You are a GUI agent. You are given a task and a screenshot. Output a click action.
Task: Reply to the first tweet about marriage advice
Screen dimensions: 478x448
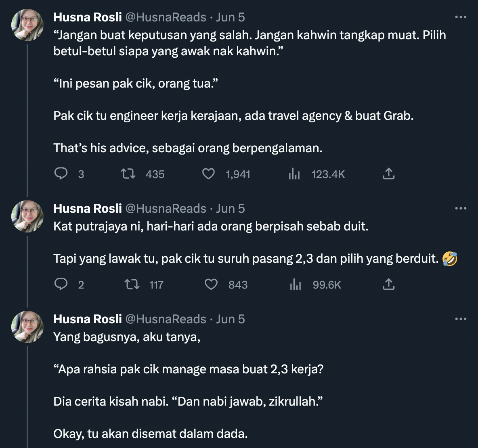tap(61, 174)
